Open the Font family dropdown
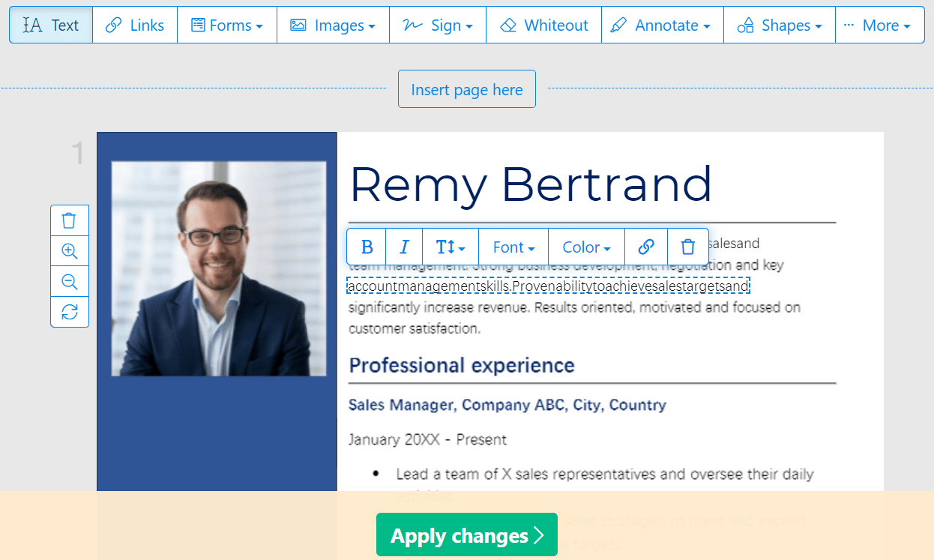The width and height of the screenshot is (934, 560). pyautogui.click(x=513, y=247)
